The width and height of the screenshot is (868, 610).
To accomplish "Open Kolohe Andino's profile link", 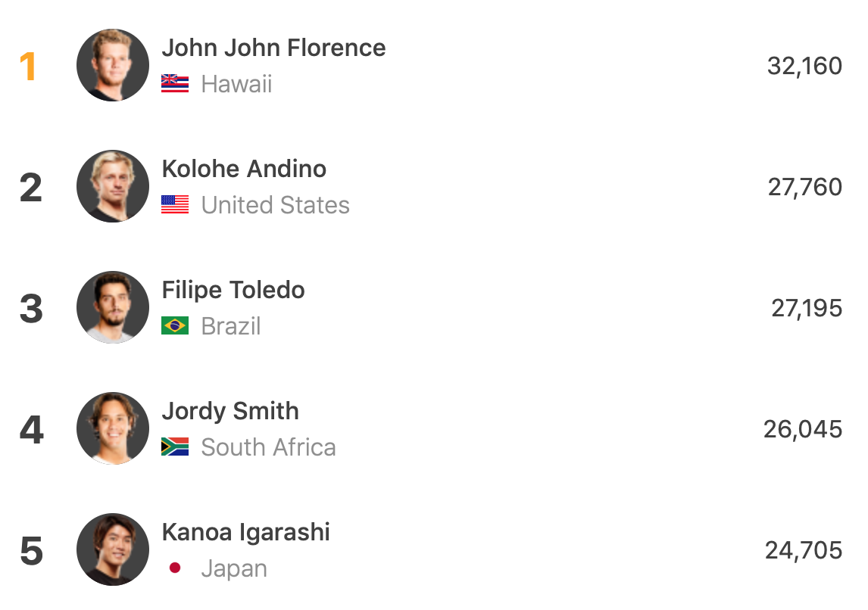I will tap(244, 169).
